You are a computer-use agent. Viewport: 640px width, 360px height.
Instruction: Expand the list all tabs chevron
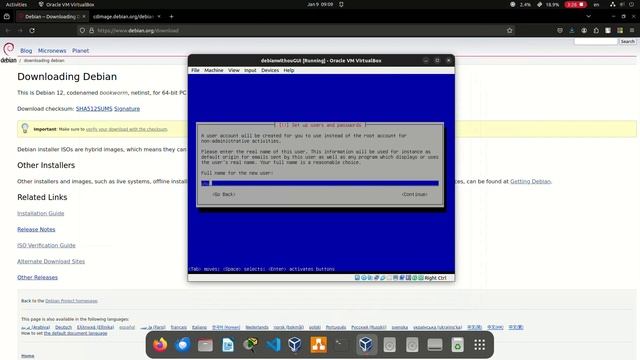[x=588, y=17]
